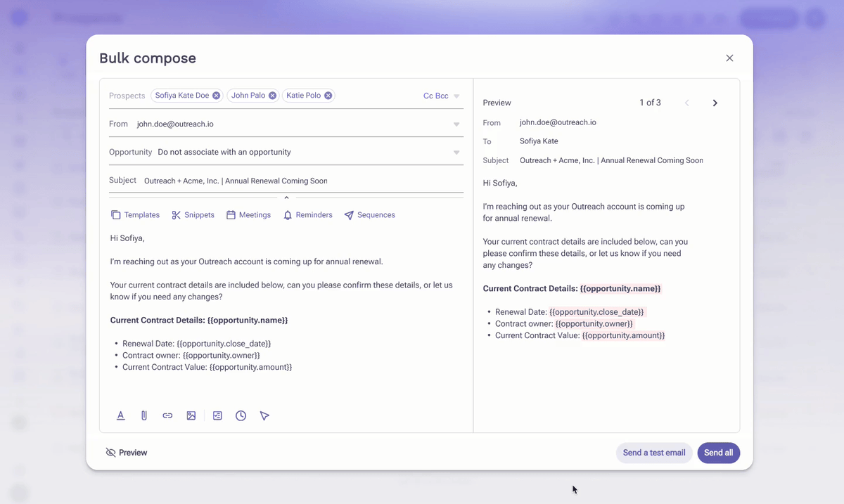Viewport: 844px width, 504px height.
Task: Click the '1 of 3' preview counter
Action: pyautogui.click(x=650, y=103)
